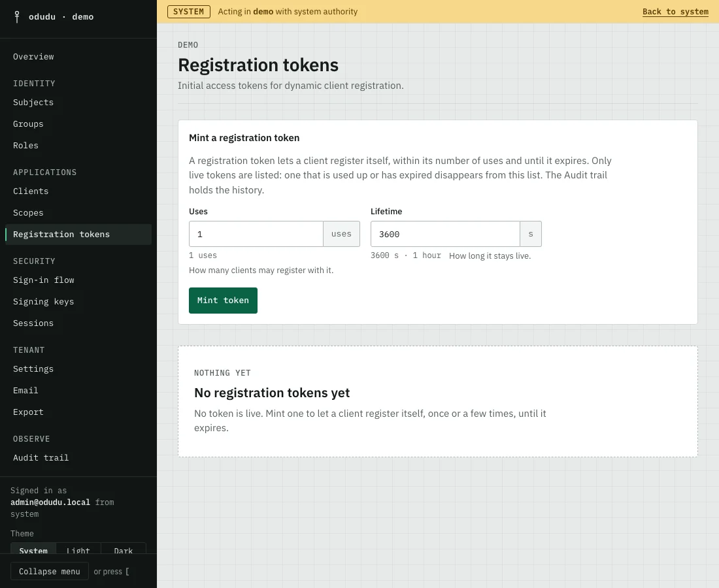
Task: Focus the Lifetime input field
Action: (445, 234)
